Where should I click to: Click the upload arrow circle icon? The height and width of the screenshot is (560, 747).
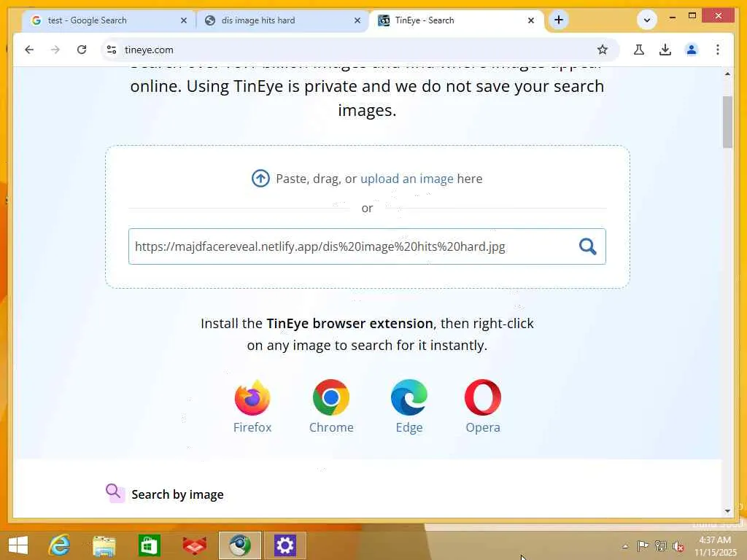[260, 179]
